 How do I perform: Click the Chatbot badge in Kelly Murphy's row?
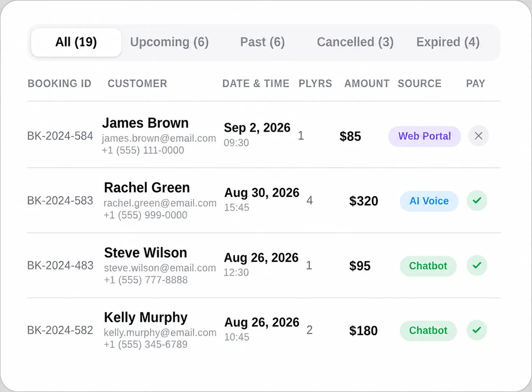click(x=428, y=331)
